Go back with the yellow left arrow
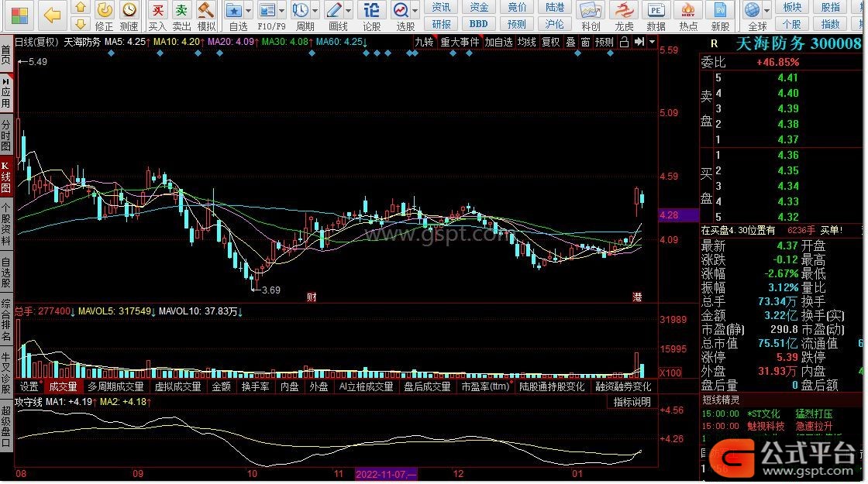Screen dimensions: 868x484 pyautogui.click(x=51, y=15)
